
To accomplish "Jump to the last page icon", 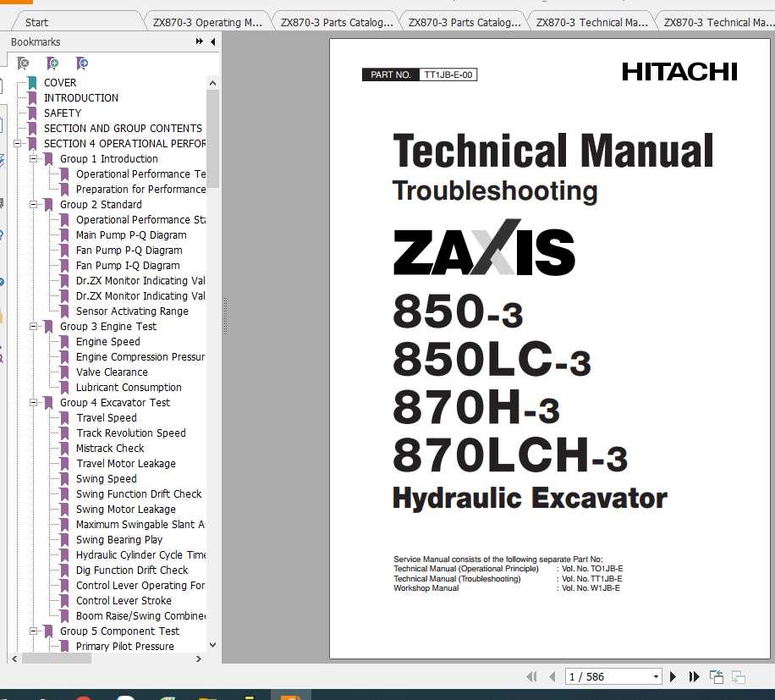I will [693, 677].
